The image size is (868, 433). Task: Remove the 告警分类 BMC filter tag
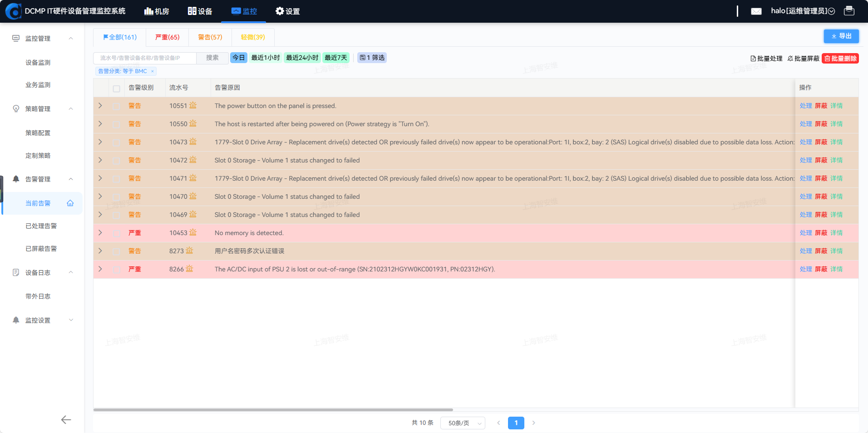153,71
